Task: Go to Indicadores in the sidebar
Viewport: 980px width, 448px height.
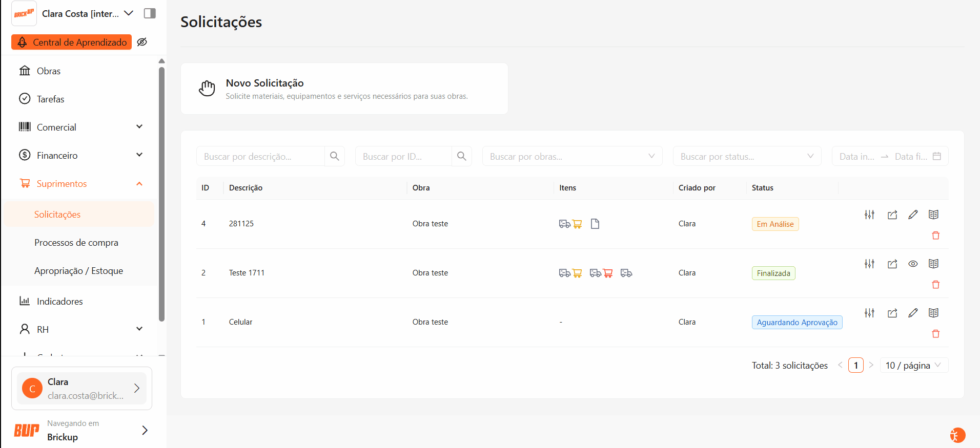Action: point(59,302)
